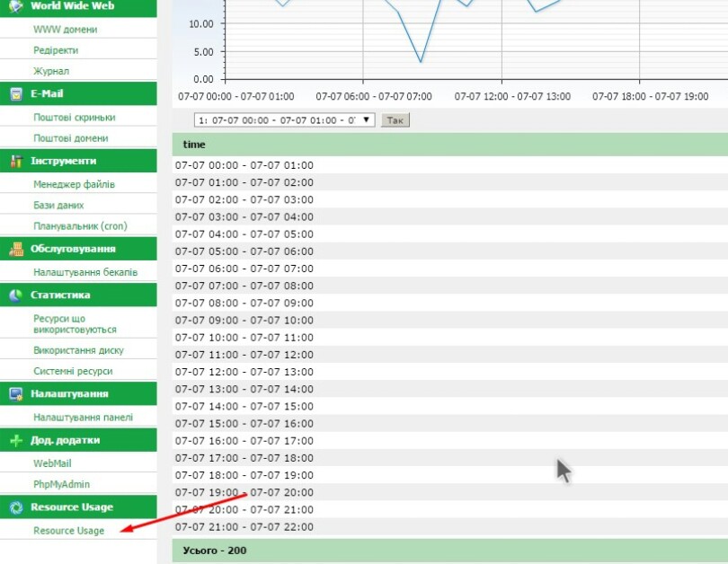
Task: Select the Обслуговування section header
Action: click(78, 249)
